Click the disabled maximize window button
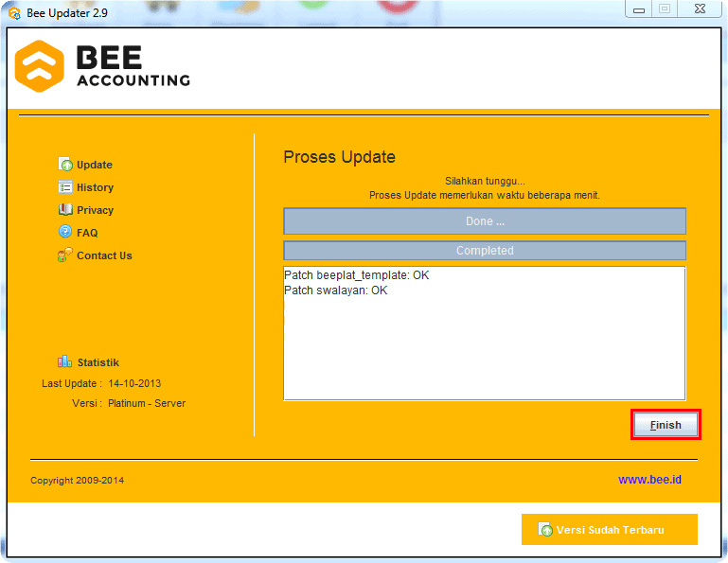 tap(665, 9)
